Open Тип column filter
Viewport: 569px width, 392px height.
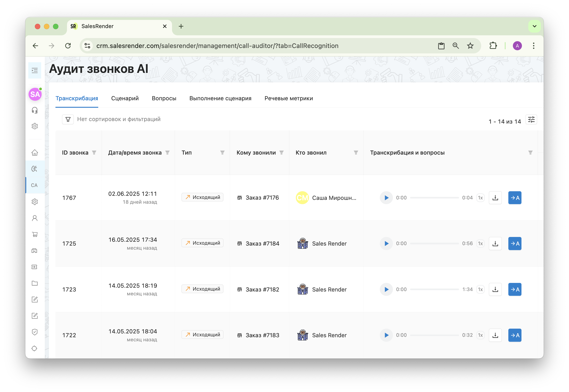click(222, 153)
